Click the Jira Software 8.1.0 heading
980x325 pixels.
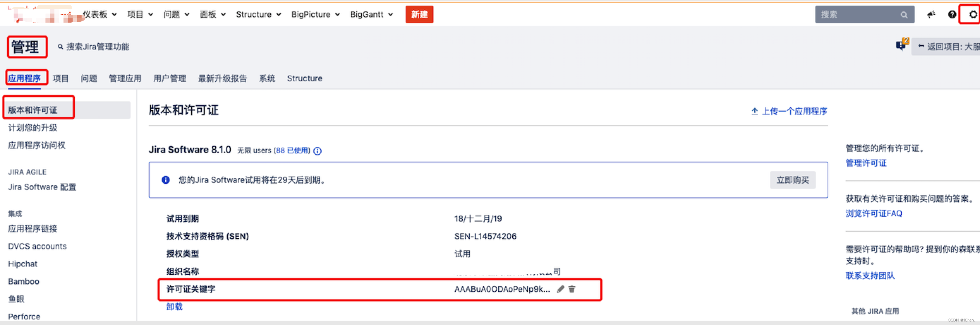[x=189, y=149]
